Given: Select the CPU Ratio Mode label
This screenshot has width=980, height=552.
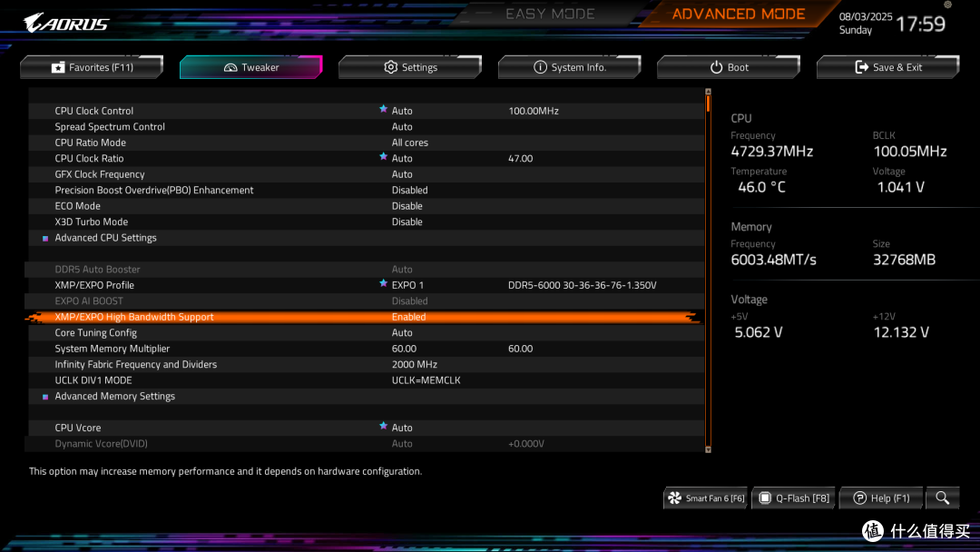Looking at the screenshot, I should pos(90,143).
